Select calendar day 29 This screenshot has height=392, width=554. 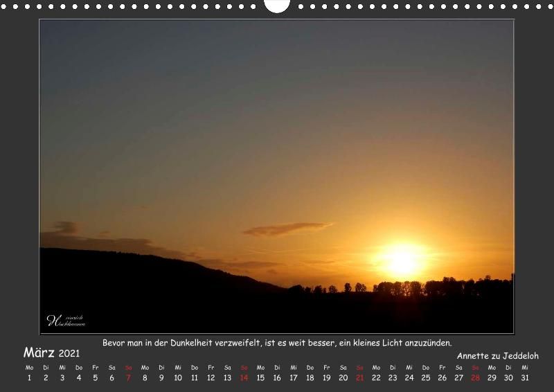tap(492, 378)
